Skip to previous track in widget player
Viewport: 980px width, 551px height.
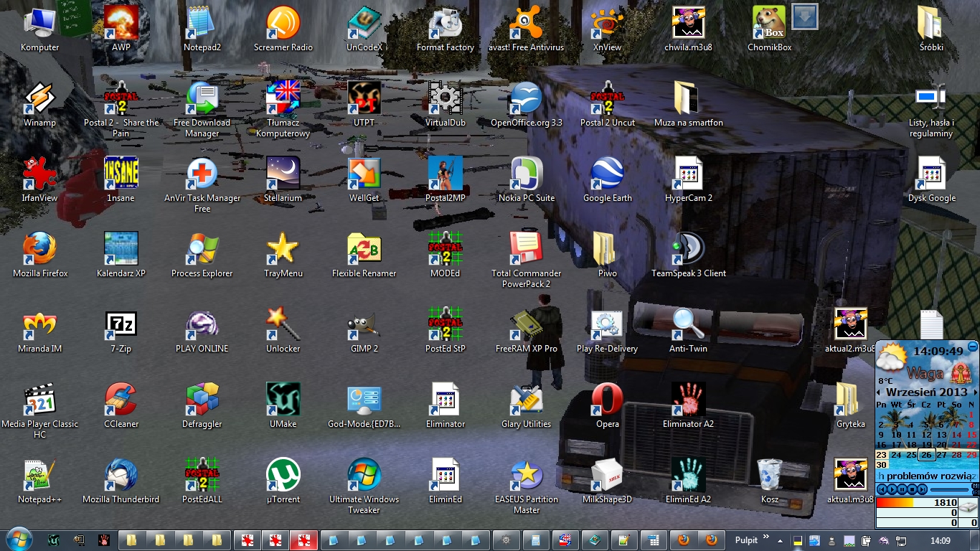882,489
